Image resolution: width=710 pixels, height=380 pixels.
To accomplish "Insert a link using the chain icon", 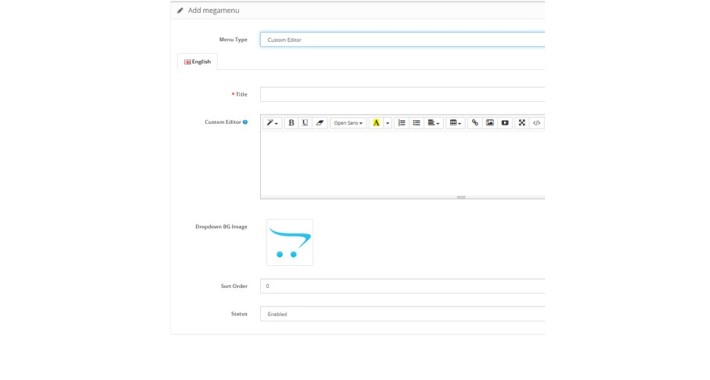I will tap(475, 123).
